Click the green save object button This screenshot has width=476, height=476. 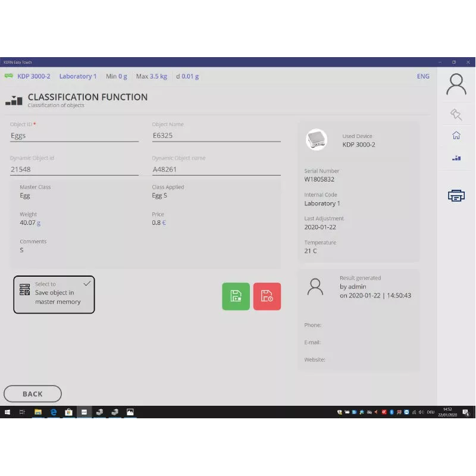236,296
